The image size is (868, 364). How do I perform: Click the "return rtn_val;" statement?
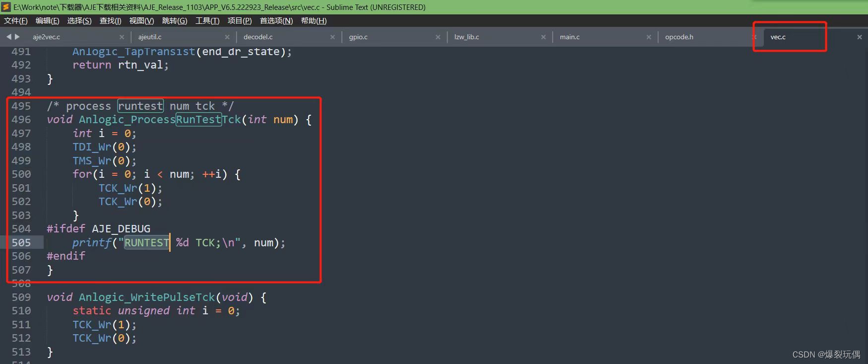pos(121,65)
